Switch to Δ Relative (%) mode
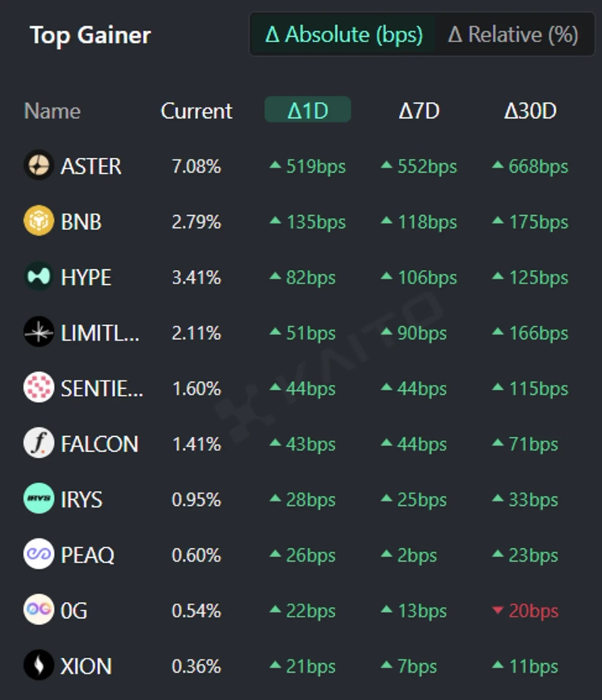 (x=513, y=35)
